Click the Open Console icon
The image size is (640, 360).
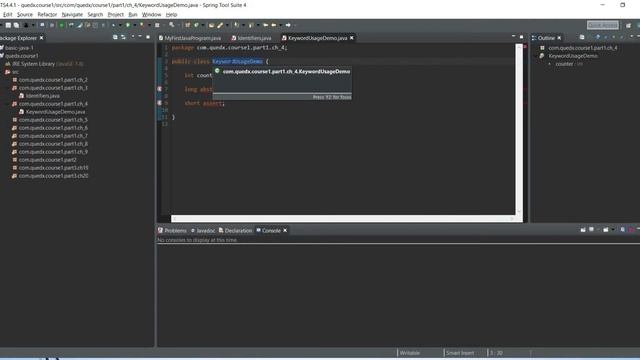606,230
